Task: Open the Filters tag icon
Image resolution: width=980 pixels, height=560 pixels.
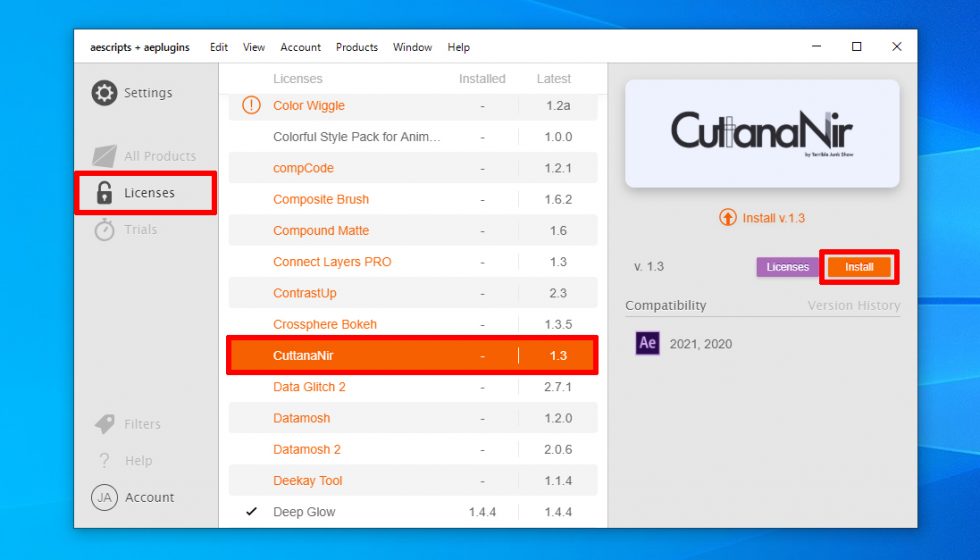Action: click(x=104, y=424)
